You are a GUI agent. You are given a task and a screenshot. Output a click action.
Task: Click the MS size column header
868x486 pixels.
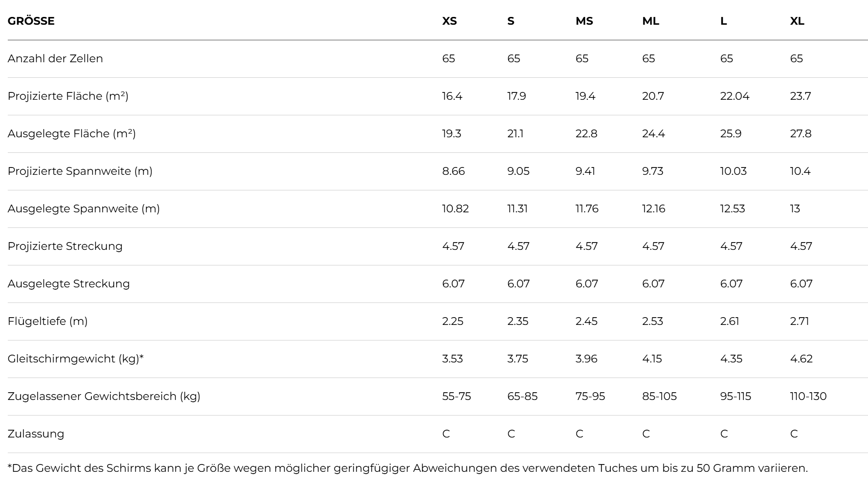(584, 21)
